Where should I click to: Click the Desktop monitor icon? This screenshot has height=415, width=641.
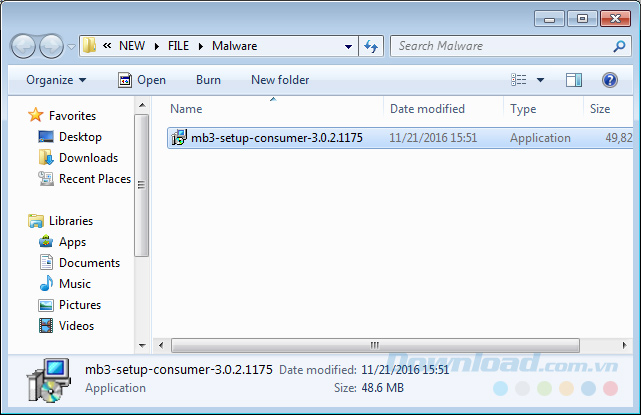[46, 136]
